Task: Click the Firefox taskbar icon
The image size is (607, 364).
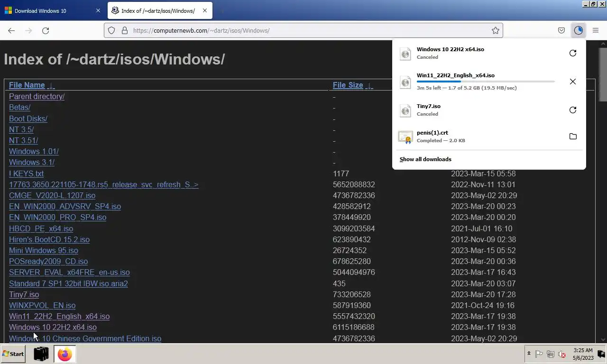Action: [64, 354]
